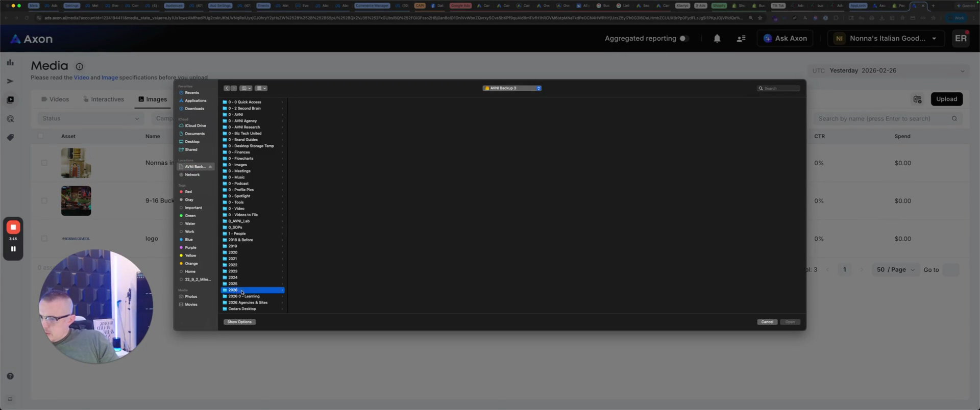Pause the screen recording

(13, 249)
